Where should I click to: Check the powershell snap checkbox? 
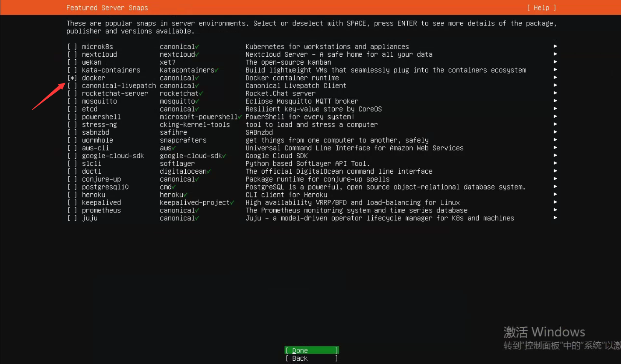(72, 117)
